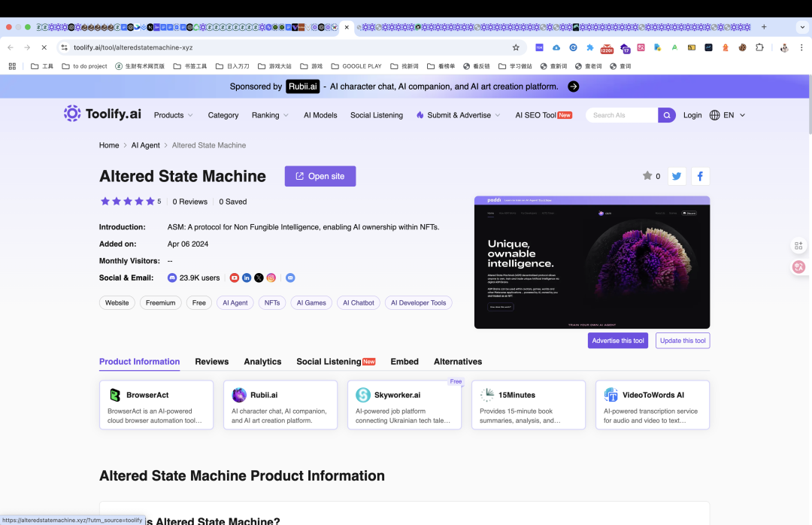Select the Product Information tab
Viewport: 812px width, 525px height.
(139, 362)
